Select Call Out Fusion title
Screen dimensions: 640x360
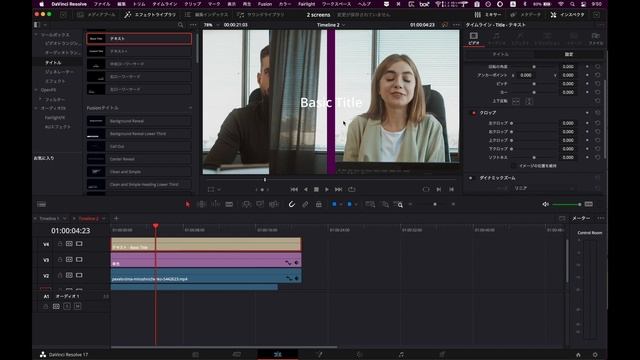point(139,147)
